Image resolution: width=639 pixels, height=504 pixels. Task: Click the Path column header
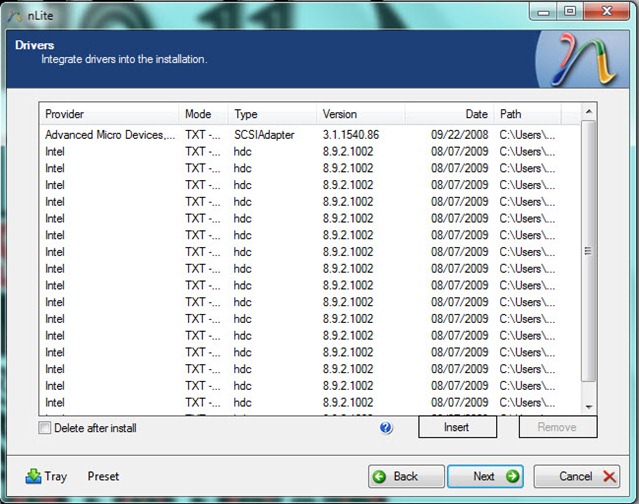536,114
